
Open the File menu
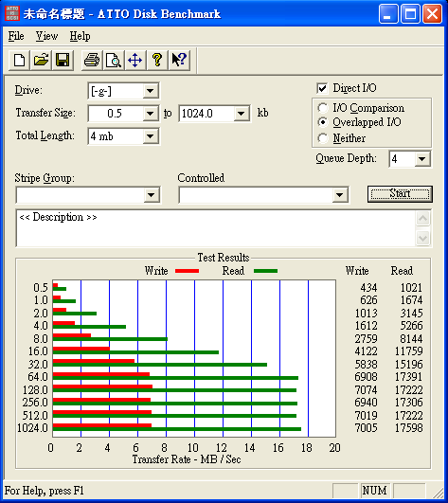pos(16,36)
